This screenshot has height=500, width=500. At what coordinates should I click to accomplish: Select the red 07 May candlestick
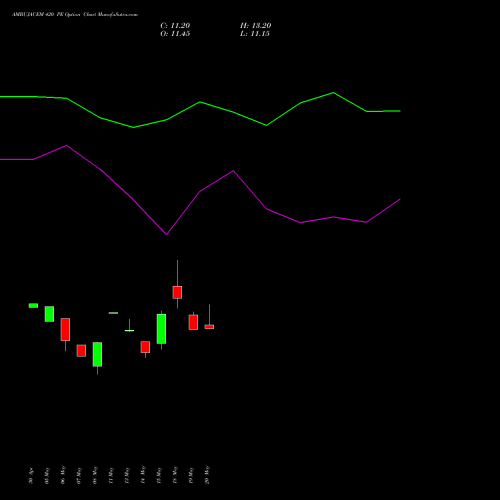[x=81, y=351]
